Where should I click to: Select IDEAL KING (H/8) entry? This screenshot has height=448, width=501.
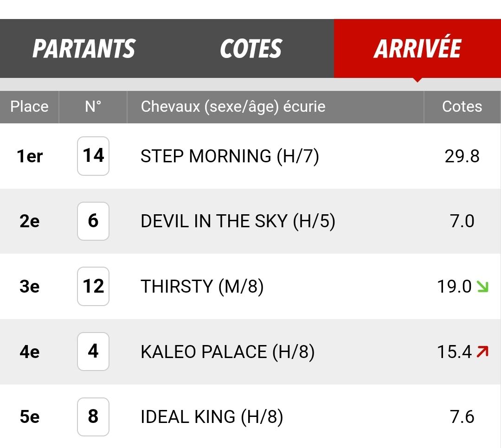click(212, 416)
